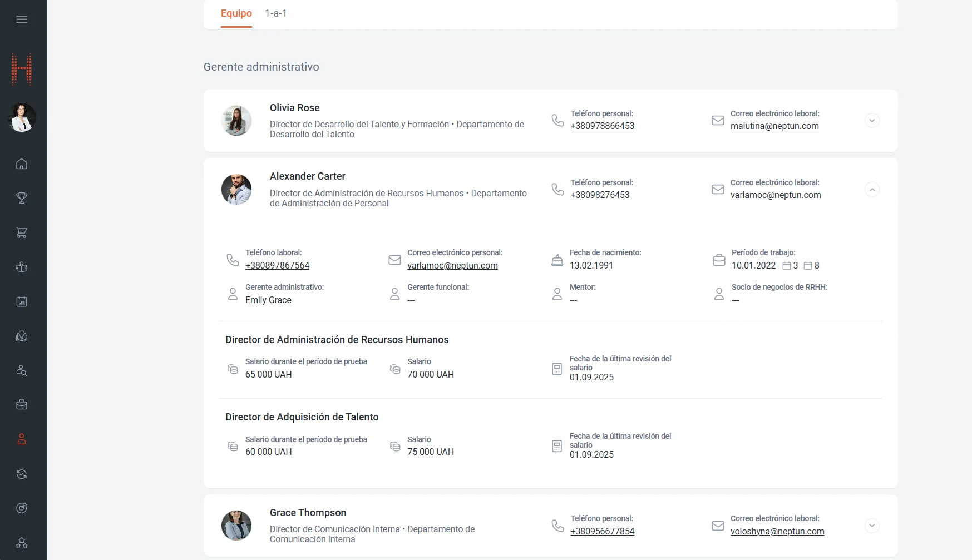Viewport: 972px width, 560px height.
Task: Click Olivia Rose's phone number +380978866453
Action: click(602, 126)
